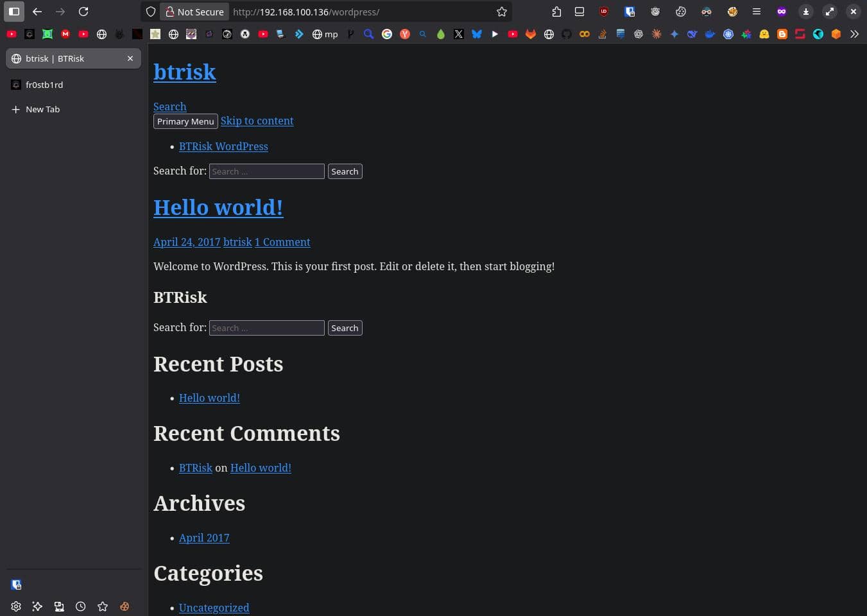Open a New Tab from sidebar
The width and height of the screenshot is (867, 616).
pos(42,109)
